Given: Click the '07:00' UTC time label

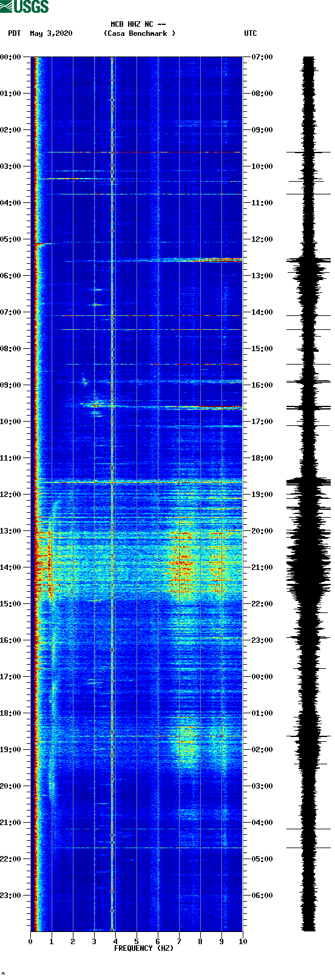Looking at the screenshot, I should click(262, 57).
